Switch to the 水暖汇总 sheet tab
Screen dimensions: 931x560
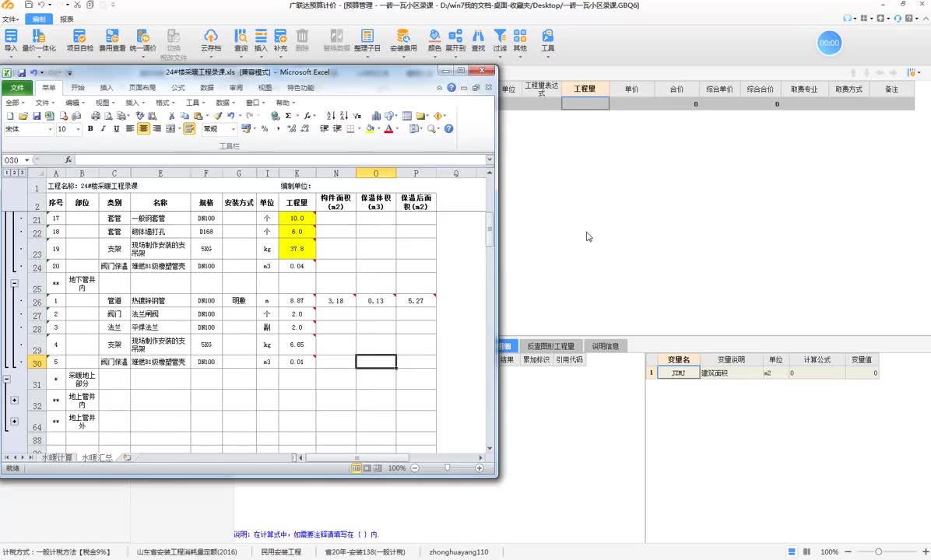tap(97, 457)
